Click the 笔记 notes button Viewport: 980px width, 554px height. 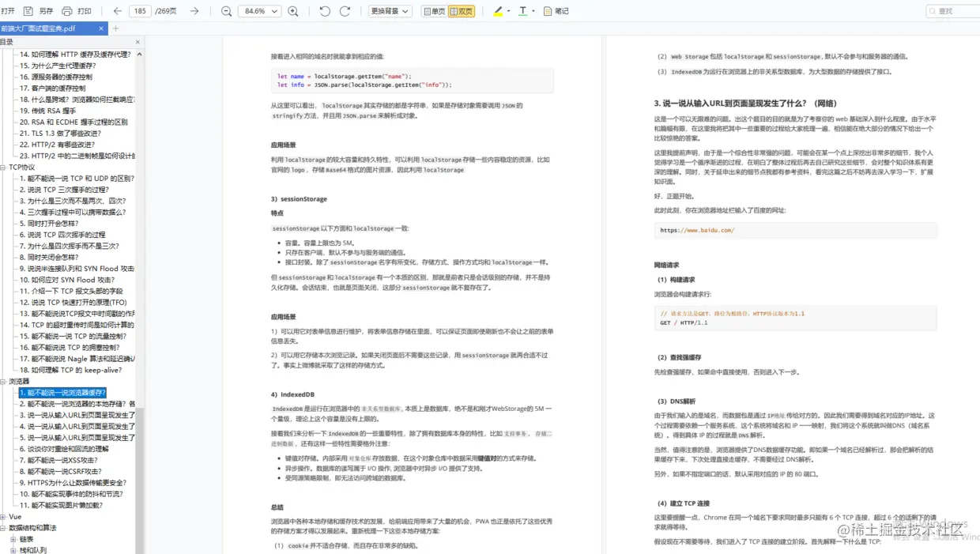tap(556, 11)
